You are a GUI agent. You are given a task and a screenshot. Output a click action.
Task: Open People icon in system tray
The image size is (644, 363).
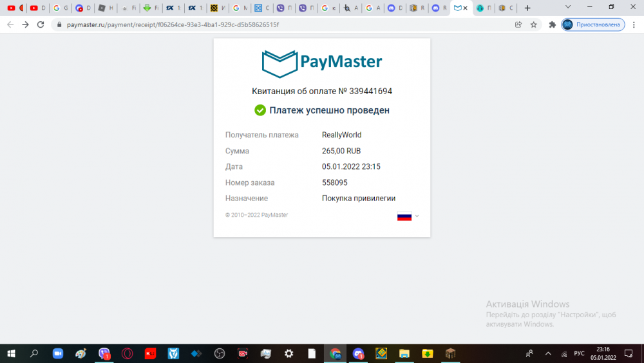(529, 353)
